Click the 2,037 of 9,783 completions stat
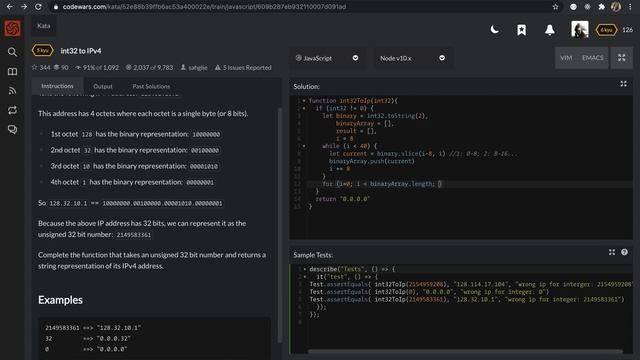Screen dimensions: 640x360 pos(149,67)
